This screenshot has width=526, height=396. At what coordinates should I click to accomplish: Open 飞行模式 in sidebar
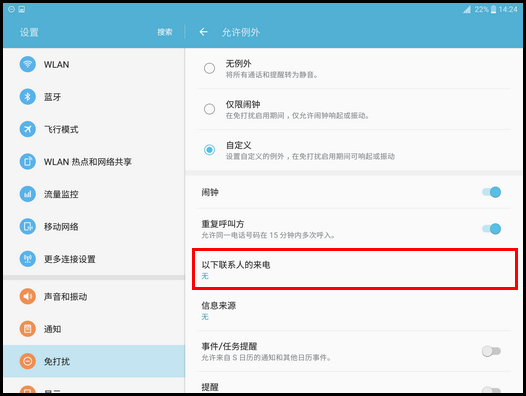(94, 129)
